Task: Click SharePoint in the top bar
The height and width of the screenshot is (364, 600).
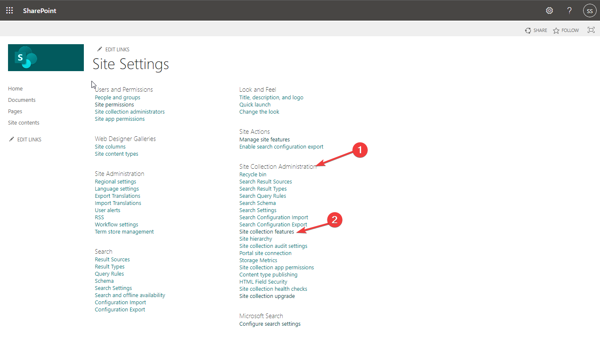Action: pos(40,11)
